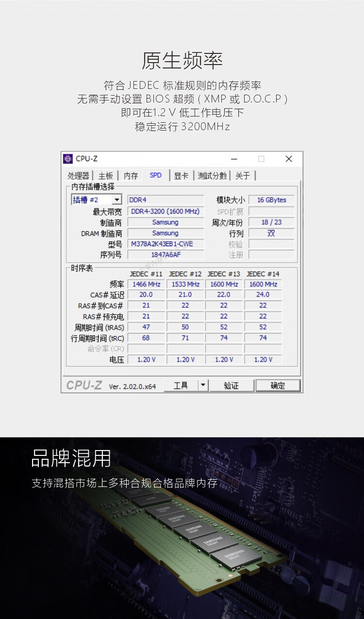Viewport: 364px width, 619px height.
Task: Click the 1.20 V voltage under JEDEC #14
Action: pyautogui.click(x=263, y=360)
